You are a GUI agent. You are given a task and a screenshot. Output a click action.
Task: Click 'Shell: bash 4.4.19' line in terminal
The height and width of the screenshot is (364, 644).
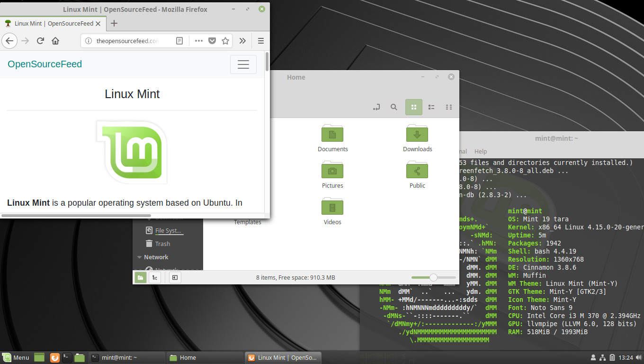[542, 251]
